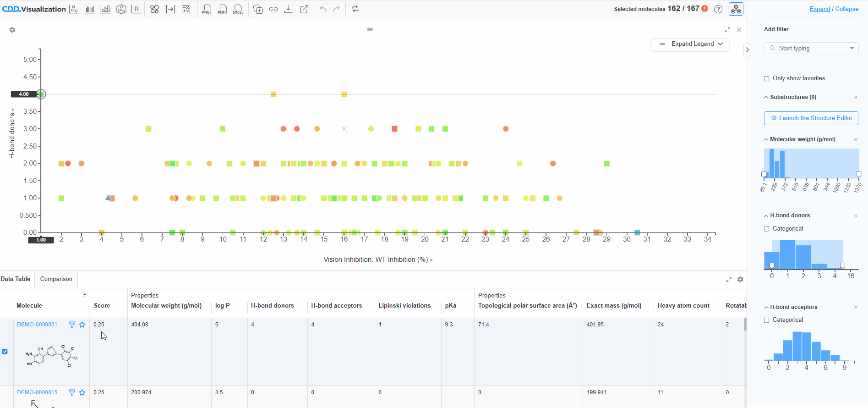Open the hexagon cluster plot icon

point(121,9)
